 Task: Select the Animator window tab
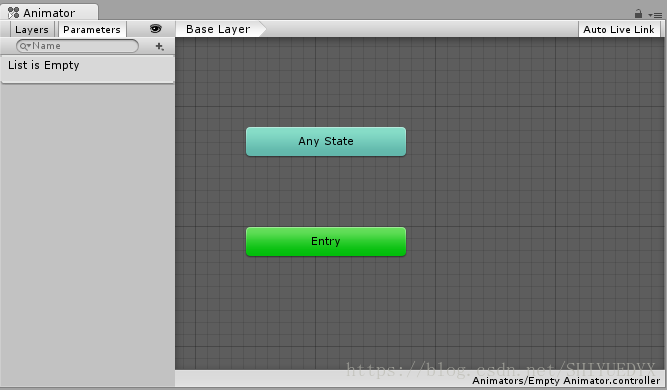[49, 13]
